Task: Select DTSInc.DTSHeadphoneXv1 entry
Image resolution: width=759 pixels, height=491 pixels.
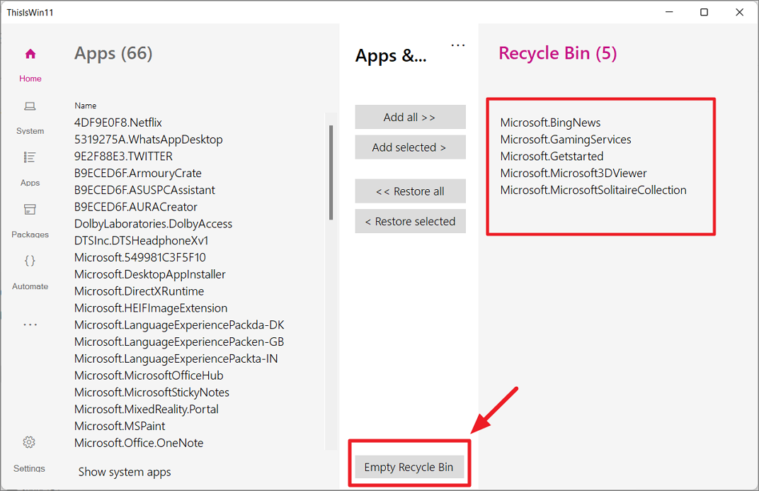Action: pos(141,241)
